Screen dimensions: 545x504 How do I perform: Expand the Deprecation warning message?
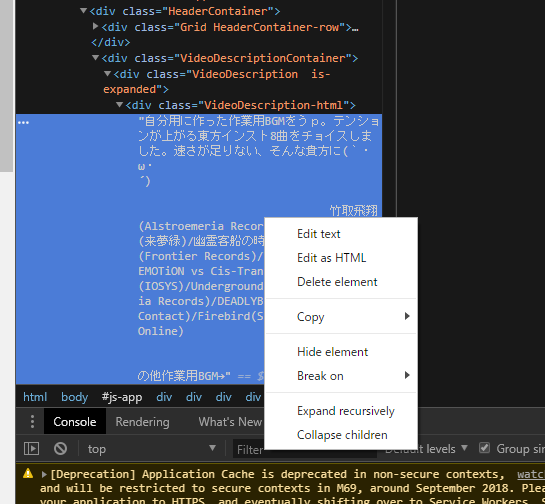point(44,474)
